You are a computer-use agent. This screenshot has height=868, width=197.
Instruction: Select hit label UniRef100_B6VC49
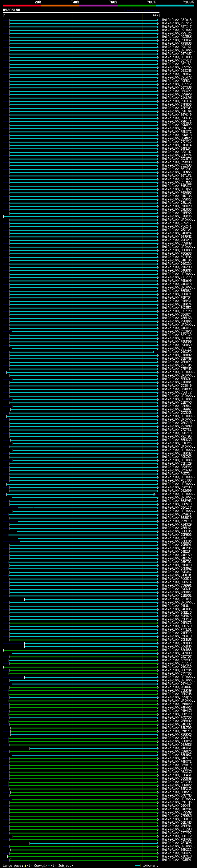(x=176, y=115)
